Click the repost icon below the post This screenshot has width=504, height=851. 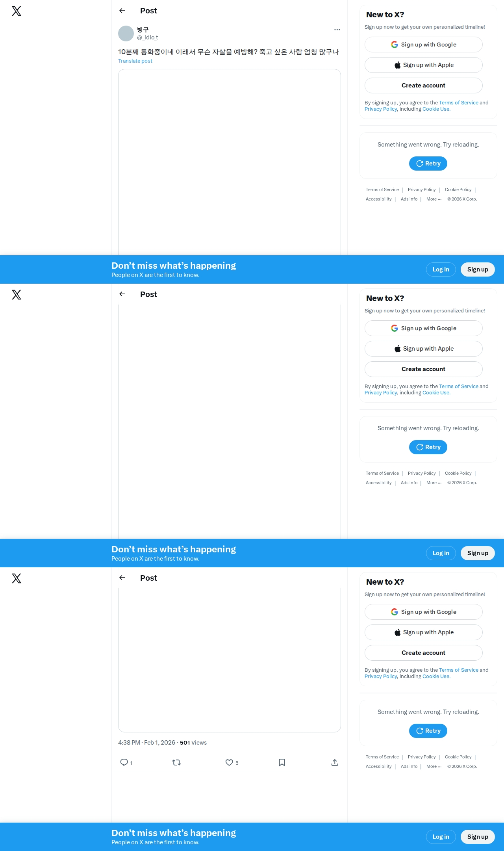point(176,762)
